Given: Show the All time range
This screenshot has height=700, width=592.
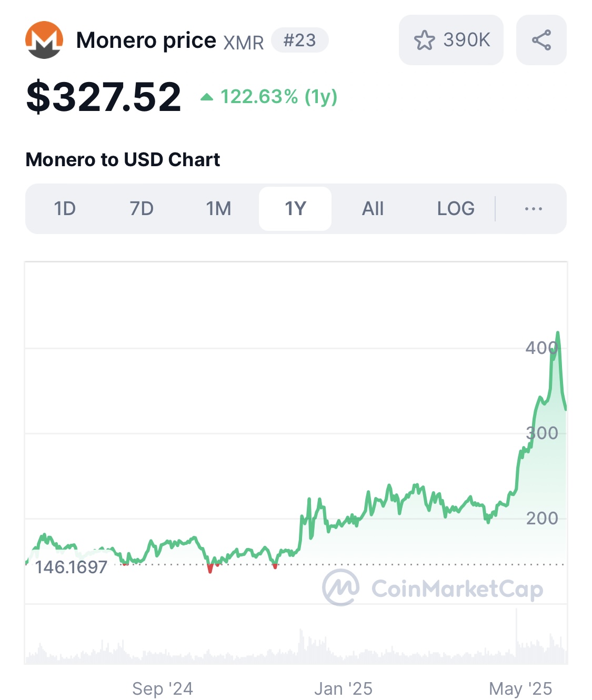Looking at the screenshot, I should [x=373, y=209].
